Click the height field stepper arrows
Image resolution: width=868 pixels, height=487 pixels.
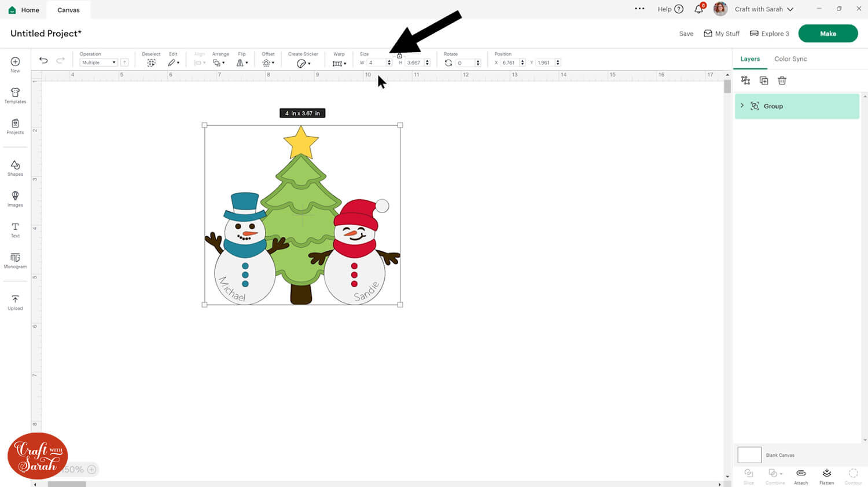click(x=428, y=63)
